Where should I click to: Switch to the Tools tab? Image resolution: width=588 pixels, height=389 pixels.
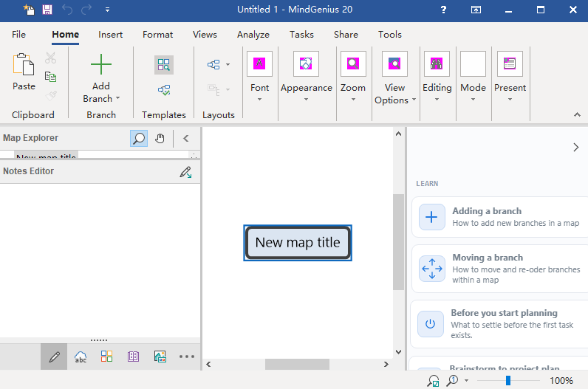389,35
